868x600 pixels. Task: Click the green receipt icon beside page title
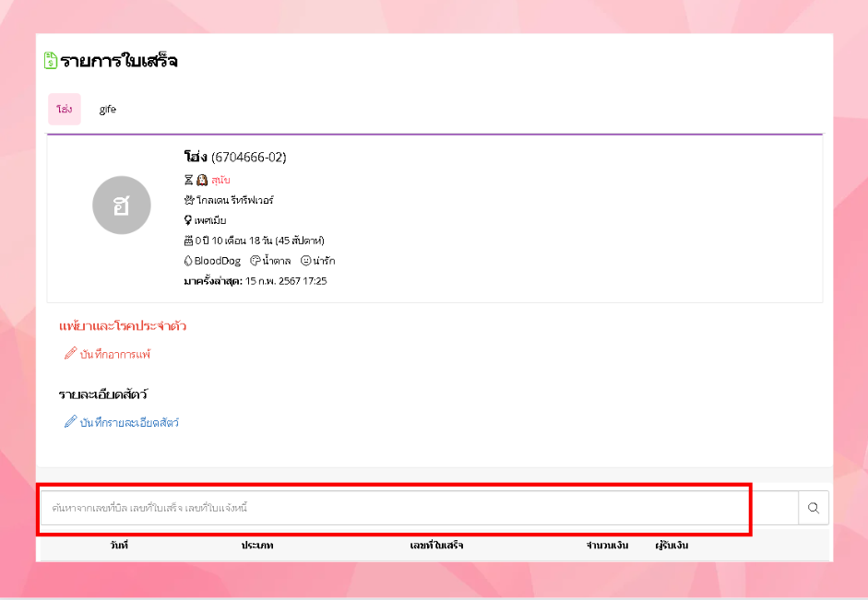pos(51,60)
